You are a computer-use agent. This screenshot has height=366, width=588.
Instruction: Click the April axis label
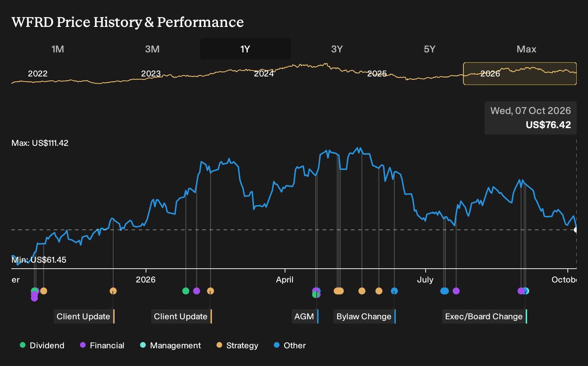[285, 280]
